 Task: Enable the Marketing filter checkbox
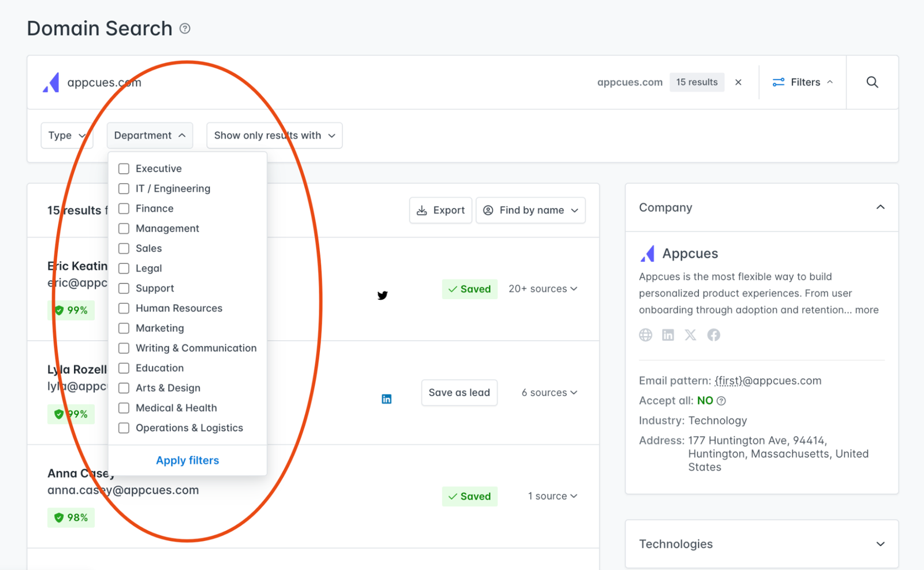(x=123, y=328)
